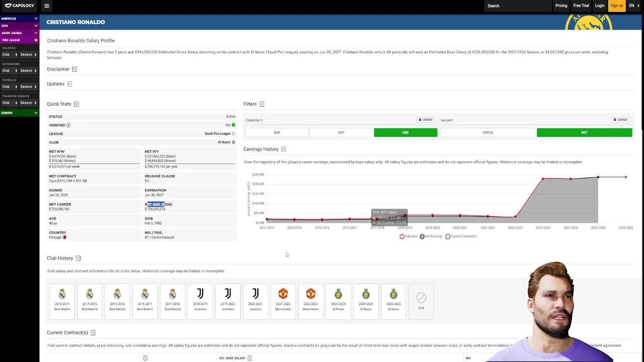644x362 pixels.
Task: Select GBP currency
Action: click(x=341, y=133)
